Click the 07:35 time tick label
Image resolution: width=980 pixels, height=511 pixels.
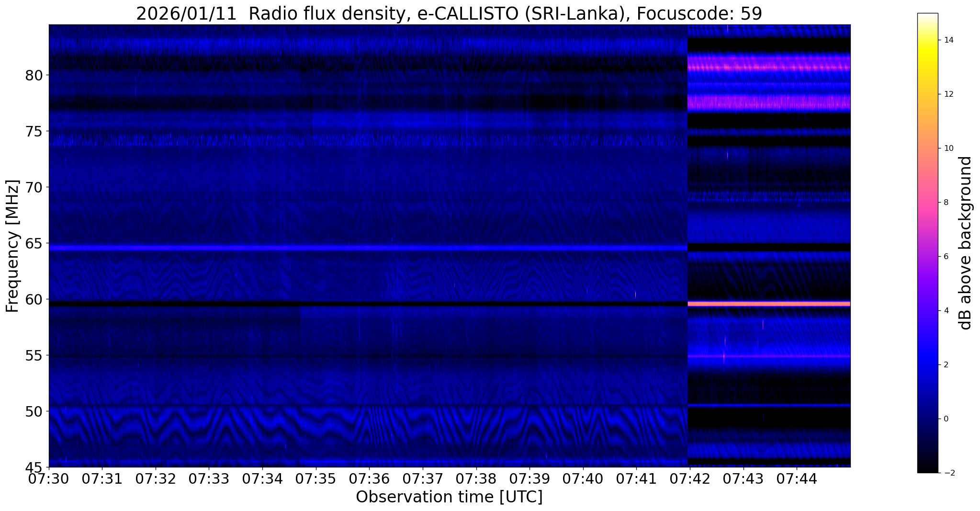(316, 478)
